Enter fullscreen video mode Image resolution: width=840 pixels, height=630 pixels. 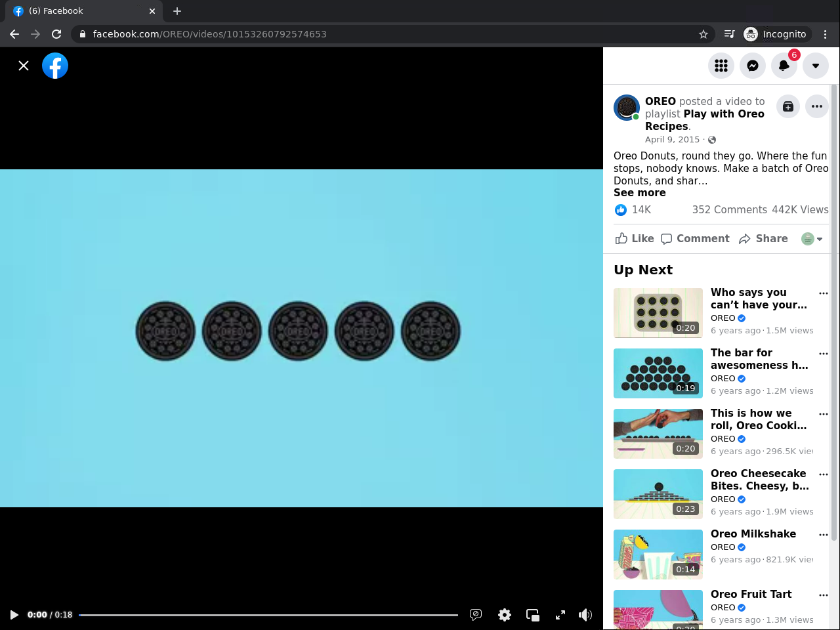[x=560, y=615]
